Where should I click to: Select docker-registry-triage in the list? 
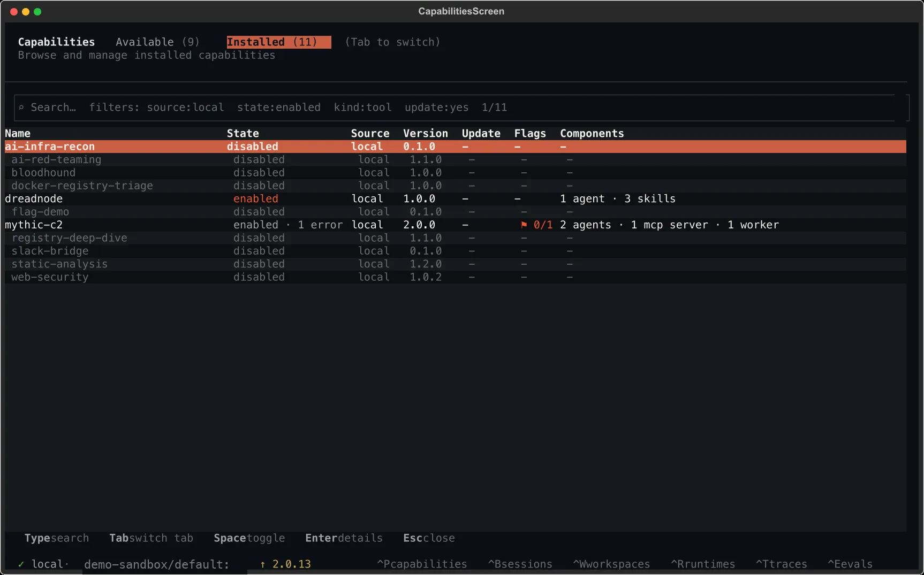tap(456, 186)
